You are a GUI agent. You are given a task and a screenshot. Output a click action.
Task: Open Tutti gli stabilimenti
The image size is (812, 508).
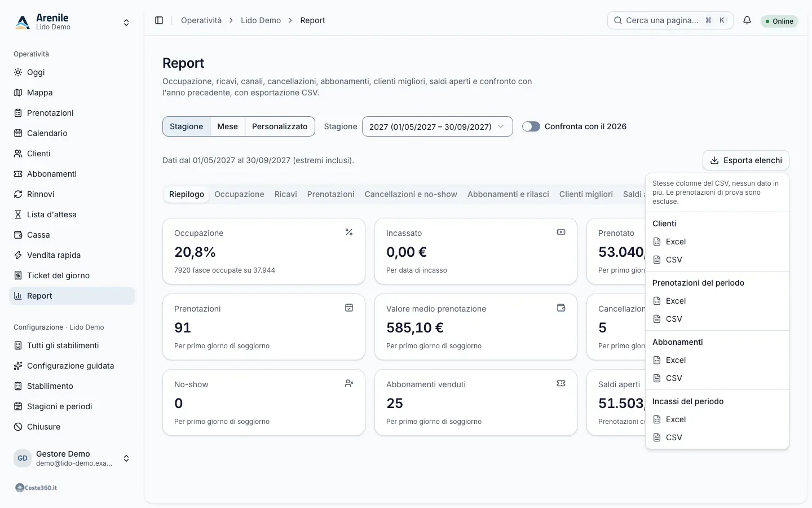[x=72, y=345]
